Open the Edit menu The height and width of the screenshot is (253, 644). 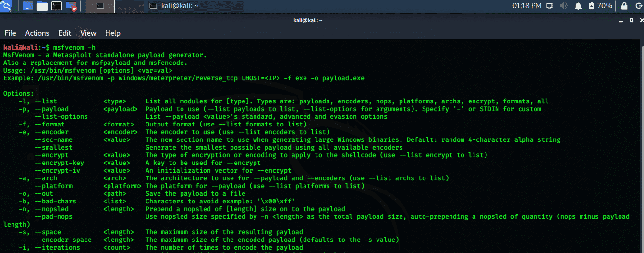(65, 33)
